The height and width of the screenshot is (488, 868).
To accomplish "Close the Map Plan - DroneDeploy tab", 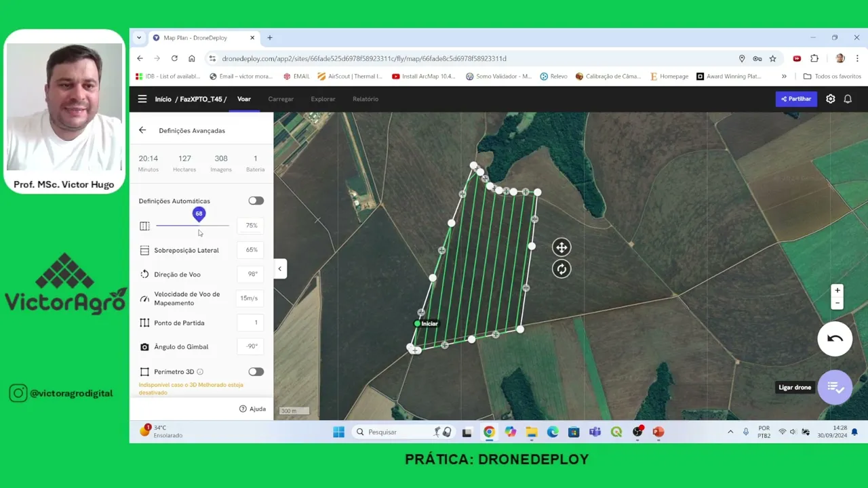I will [252, 38].
